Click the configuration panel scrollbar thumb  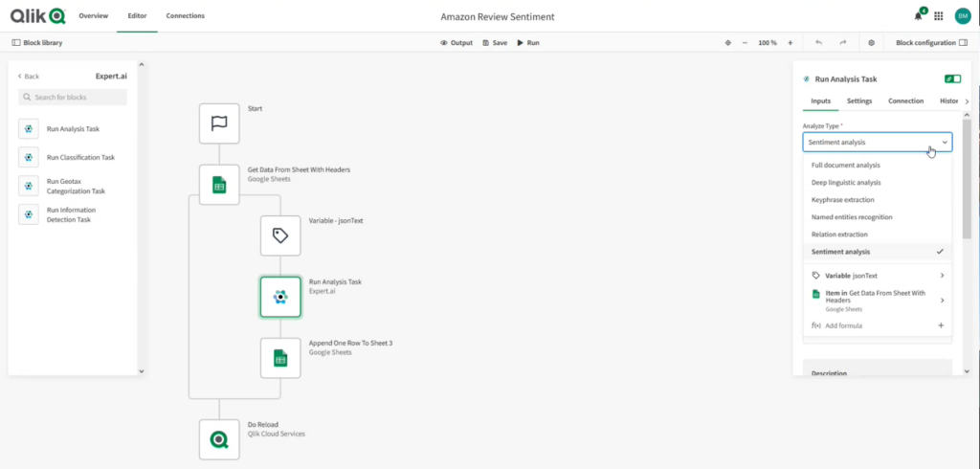click(x=967, y=178)
